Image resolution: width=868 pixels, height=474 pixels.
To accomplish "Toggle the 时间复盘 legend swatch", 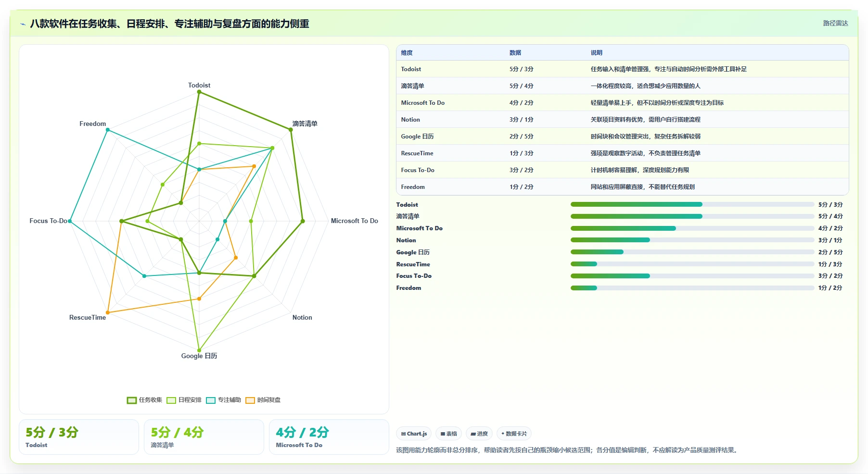I will [250, 400].
